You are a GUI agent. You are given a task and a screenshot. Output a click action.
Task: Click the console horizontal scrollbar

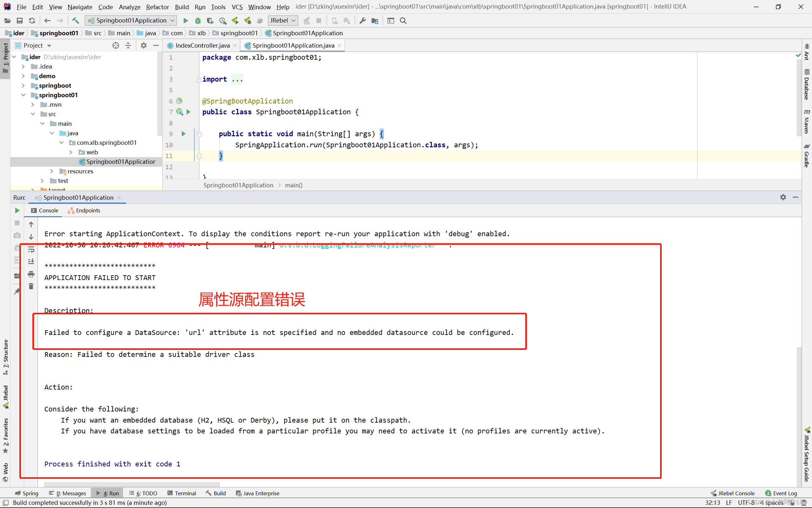(132, 485)
